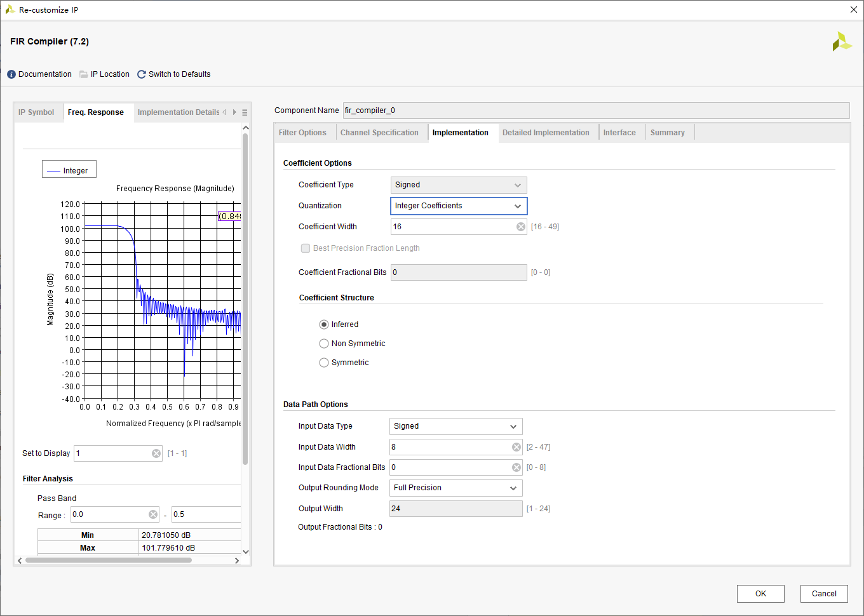
Task: Switch to the Summary tab
Action: tap(668, 133)
